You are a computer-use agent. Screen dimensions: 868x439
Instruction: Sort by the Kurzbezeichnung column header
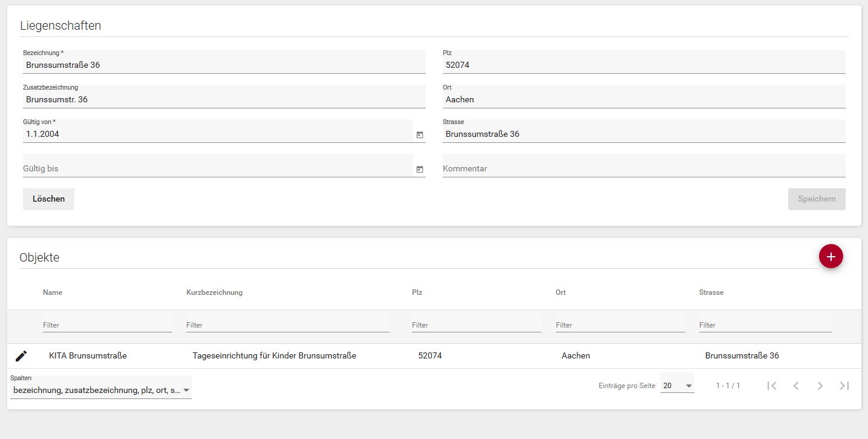tap(214, 292)
